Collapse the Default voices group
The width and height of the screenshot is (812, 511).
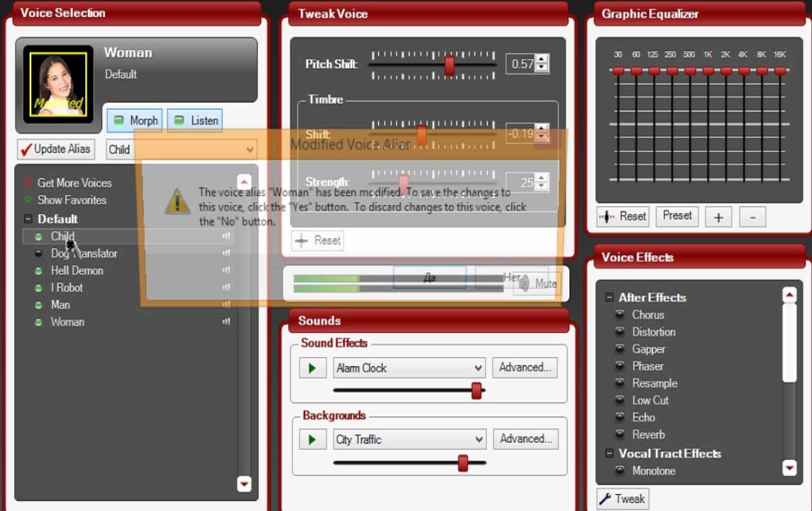click(x=28, y=219)
